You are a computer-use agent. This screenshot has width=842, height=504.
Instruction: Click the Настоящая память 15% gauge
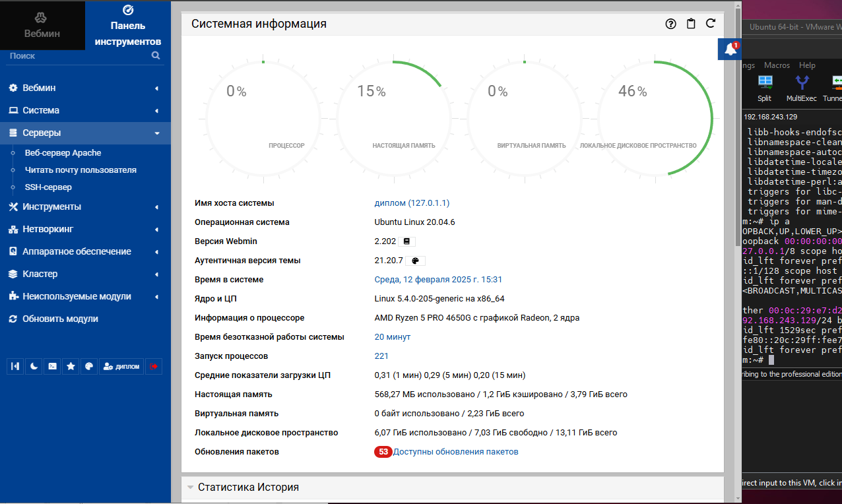(x=393, y=119)
